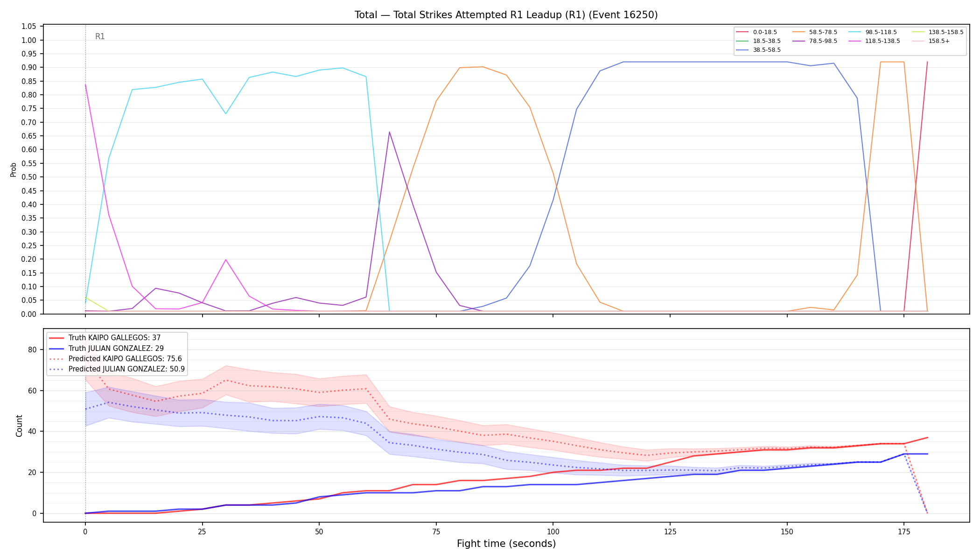Click the "60" tick on the Count axis
Screen dimensions: 980x560
(33, 391)
